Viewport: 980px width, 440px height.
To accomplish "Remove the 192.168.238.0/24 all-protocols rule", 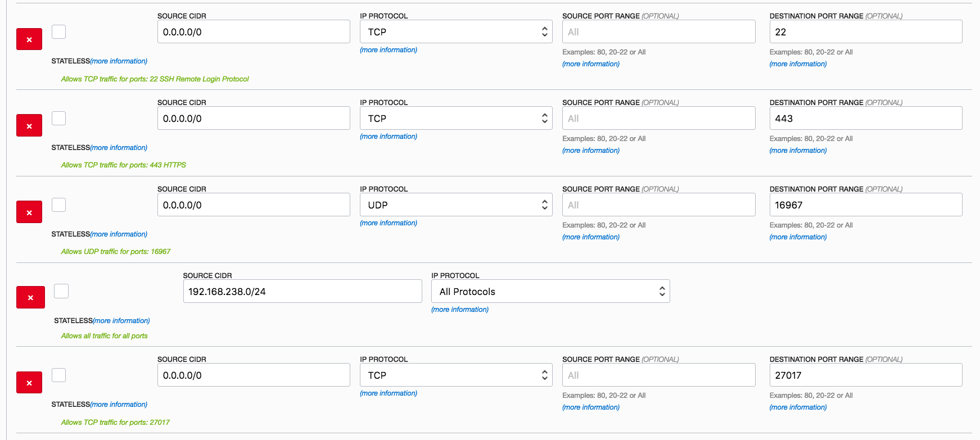I will tap(30, 297).
